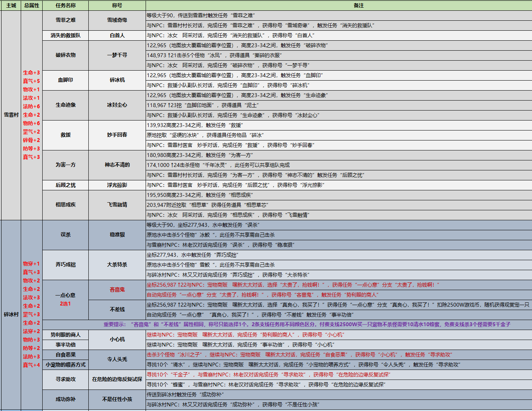Select the 小宠物的喂养方式 task name cell
Viewport: 532px width, 411px height.
click(x=66, y=365)
